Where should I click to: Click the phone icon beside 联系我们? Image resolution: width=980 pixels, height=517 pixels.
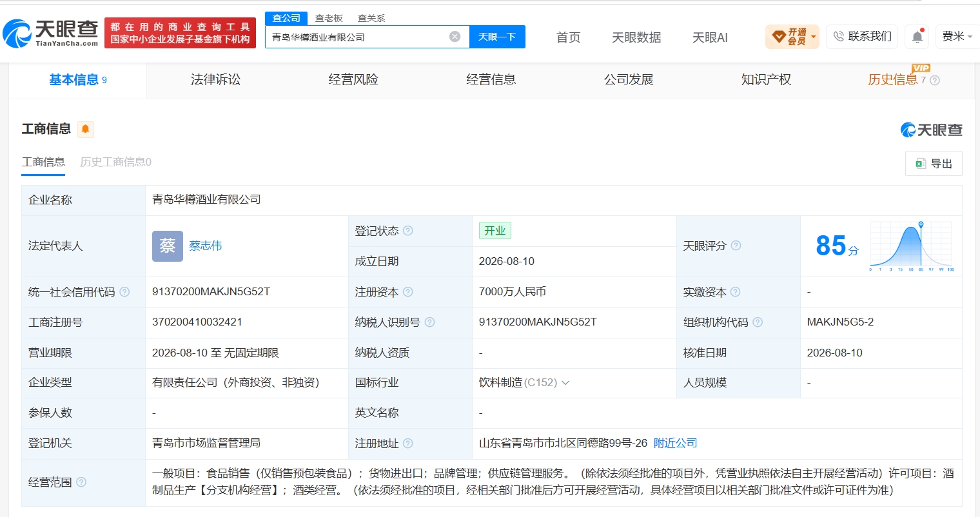838,37
